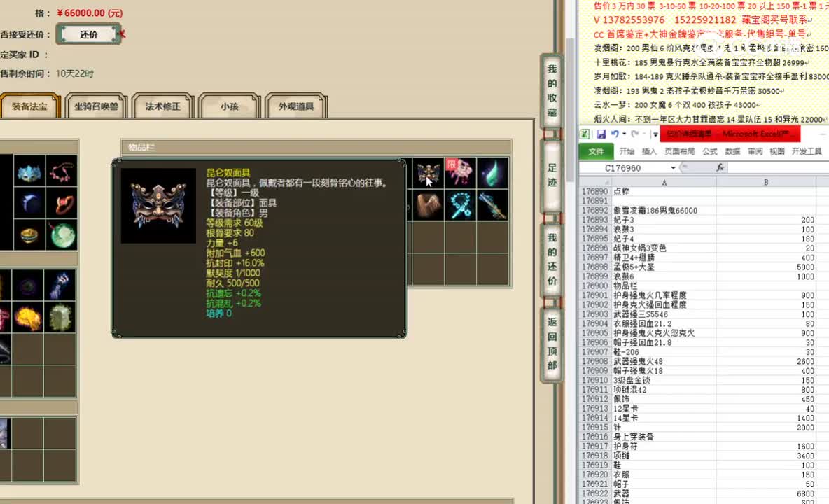Select cell with text 3级盘金锁

pyautogui.click(x=664, y=380)
